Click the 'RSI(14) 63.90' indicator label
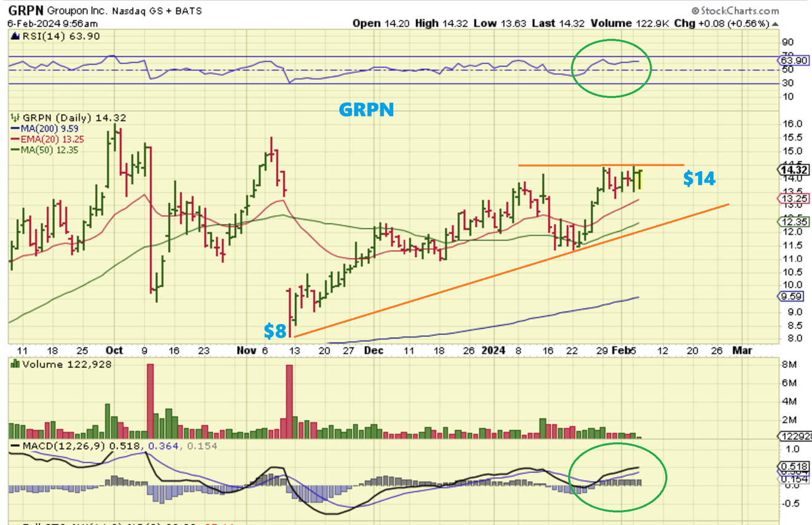Viewport: 812px width, 525px height. [x=61, y=36]
